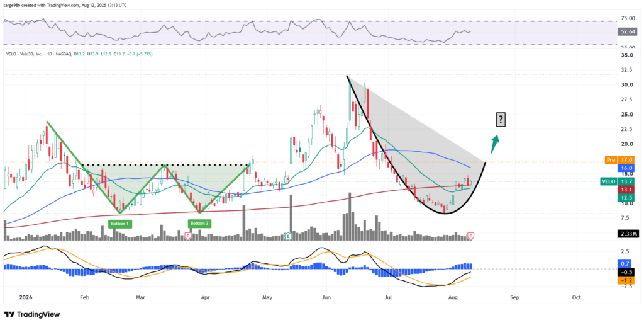The image size is (644, 325).
Task: Click the earnings E marker in late March
Action: [188, 236]
